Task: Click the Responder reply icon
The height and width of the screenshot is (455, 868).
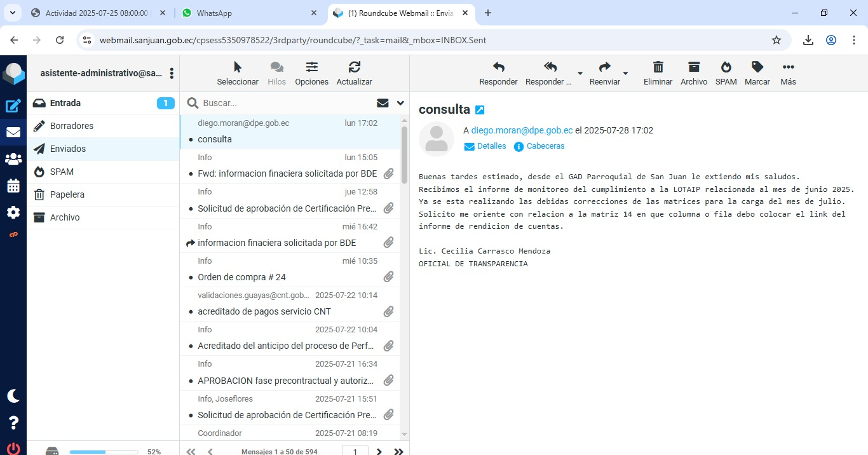Action: 498,67
